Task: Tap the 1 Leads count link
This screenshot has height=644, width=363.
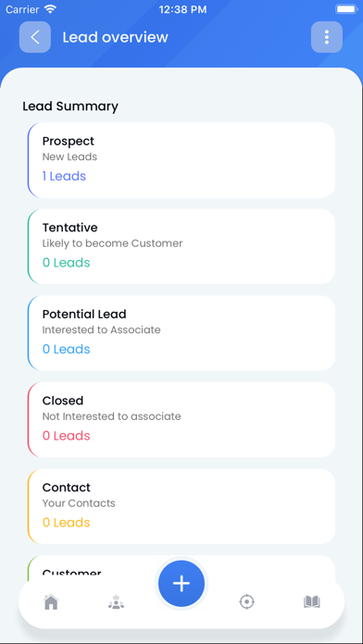Action: click(64, 176)
